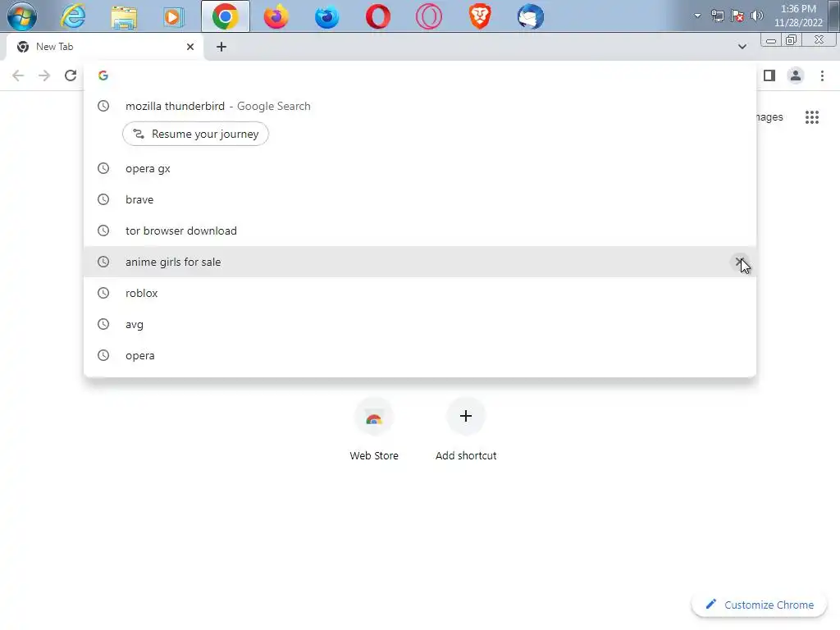The height and width of the screenshot is (630, 840).
Task: Select the tor browser download suggestion
Action: tap(420, 231)
